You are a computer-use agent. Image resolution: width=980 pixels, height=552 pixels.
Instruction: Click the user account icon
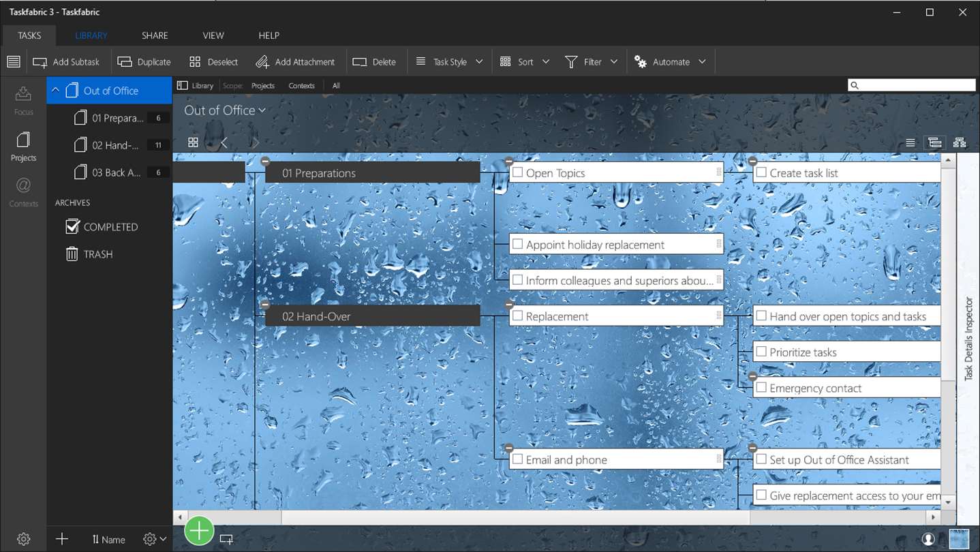tap(928, 538)
